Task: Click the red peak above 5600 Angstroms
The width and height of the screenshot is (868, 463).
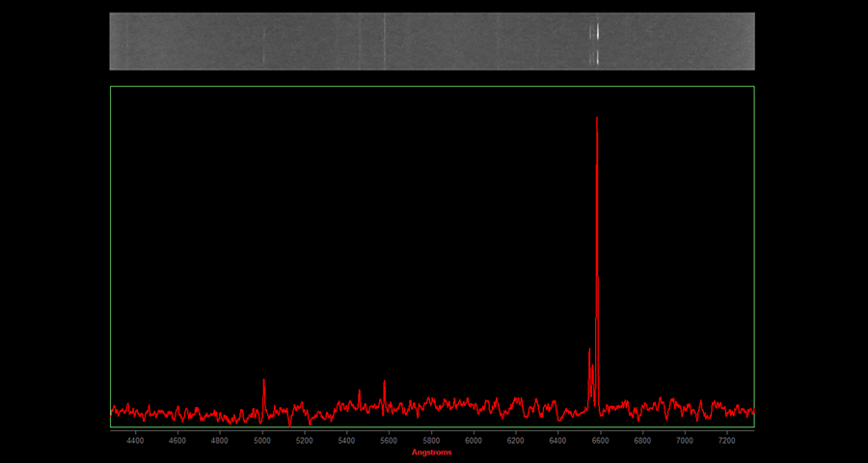Action: [x=384, y=382]
